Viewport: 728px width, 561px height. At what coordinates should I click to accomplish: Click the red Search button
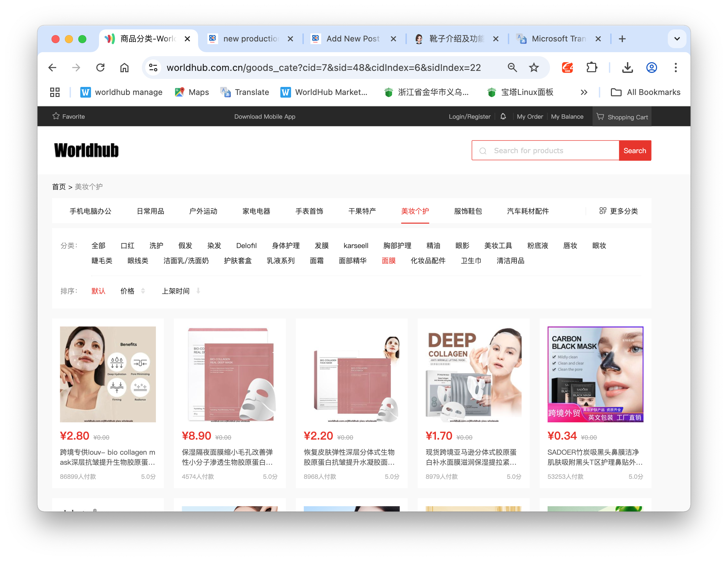point(635,150)
